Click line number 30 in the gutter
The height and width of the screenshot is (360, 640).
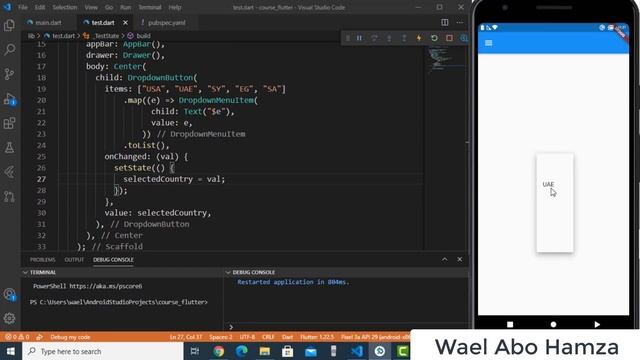click(41, 213)
